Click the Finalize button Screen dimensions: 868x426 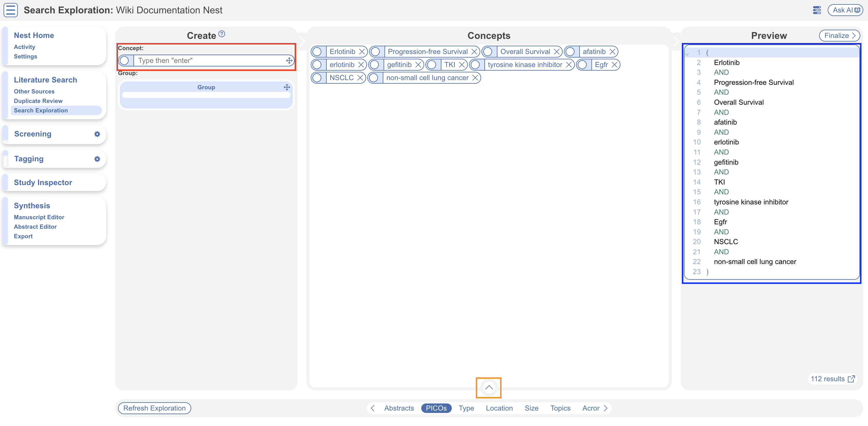(x=839, y=35)
